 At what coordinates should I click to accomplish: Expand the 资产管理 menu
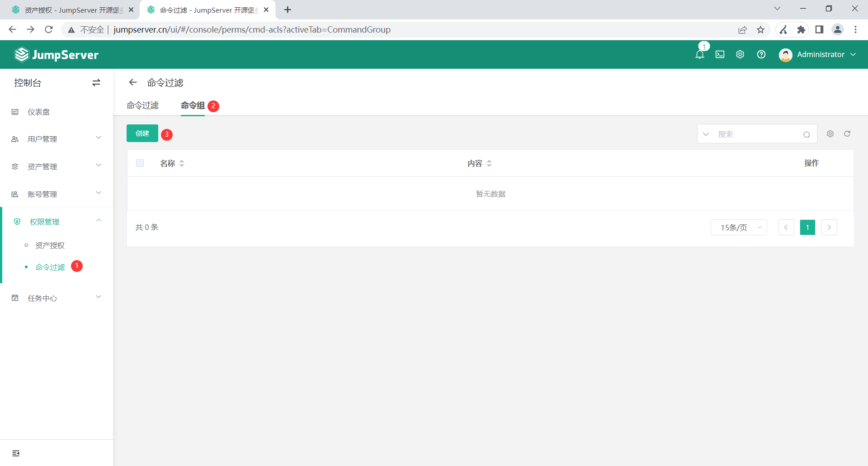click(x=57, y=166)
